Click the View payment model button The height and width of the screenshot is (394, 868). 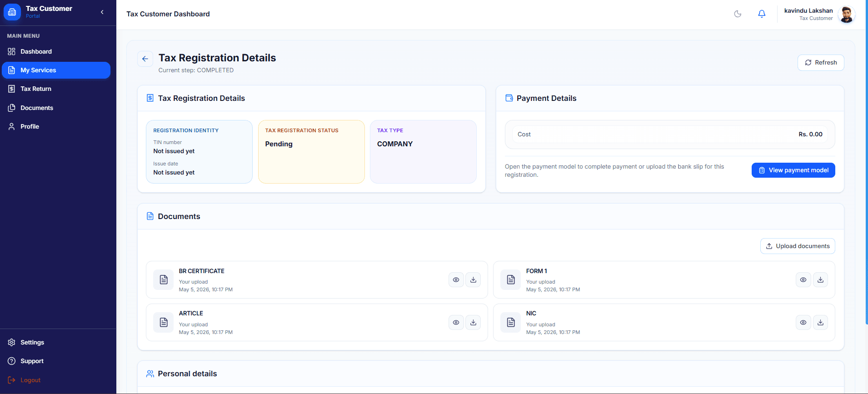pyautogui.click(x=793, y=170)
